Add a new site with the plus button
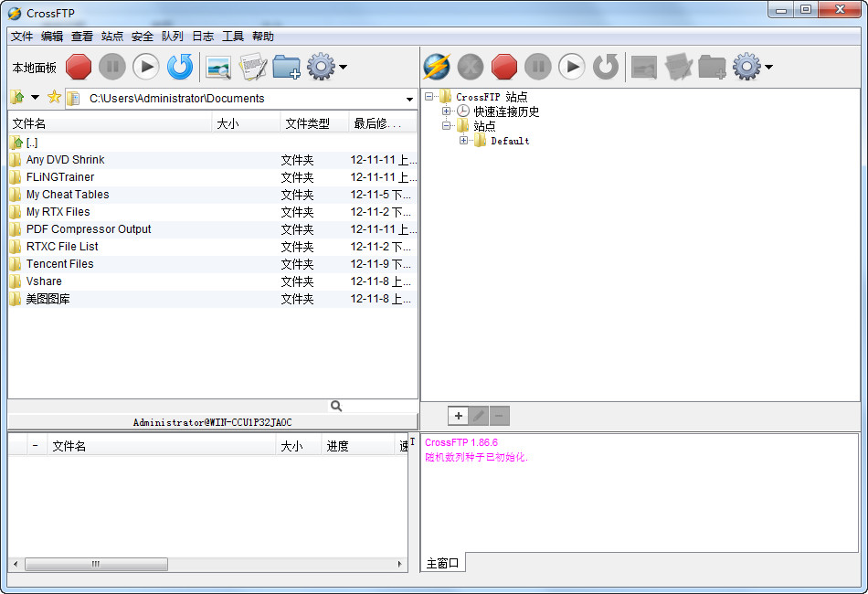Viewport: 868px width, 594px height. pyautogui.click(x=459, y=416)
